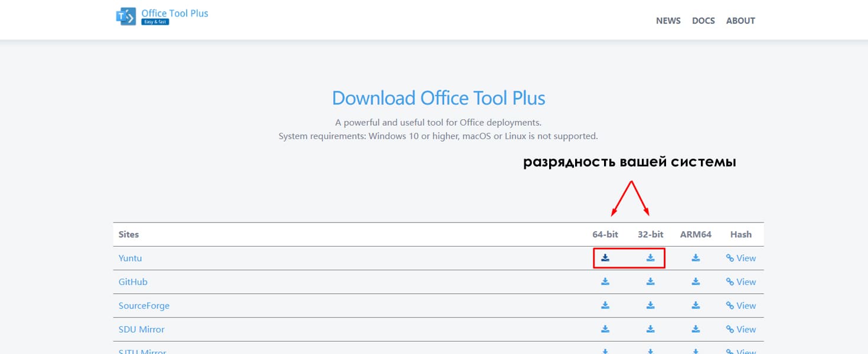The height and width of the screenshot is (354, 868).
Task: Open the hash View link for Yuntu
Action: pos(741,258)
